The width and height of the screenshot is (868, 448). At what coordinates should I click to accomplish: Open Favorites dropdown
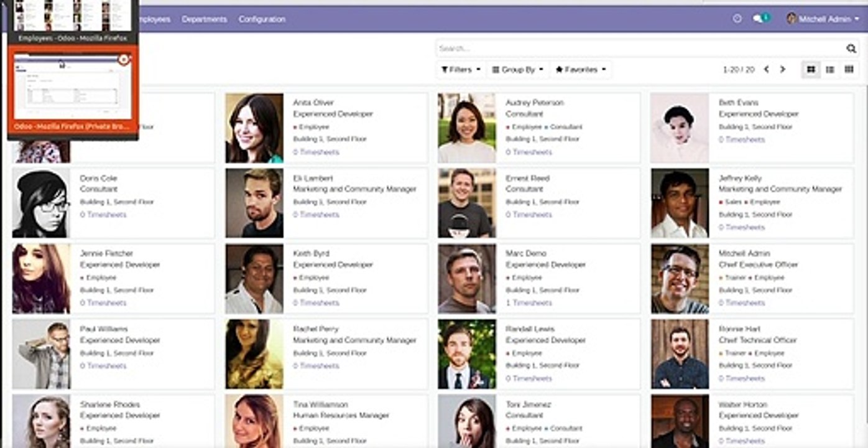pyautogui.click(x=581, y=70)
